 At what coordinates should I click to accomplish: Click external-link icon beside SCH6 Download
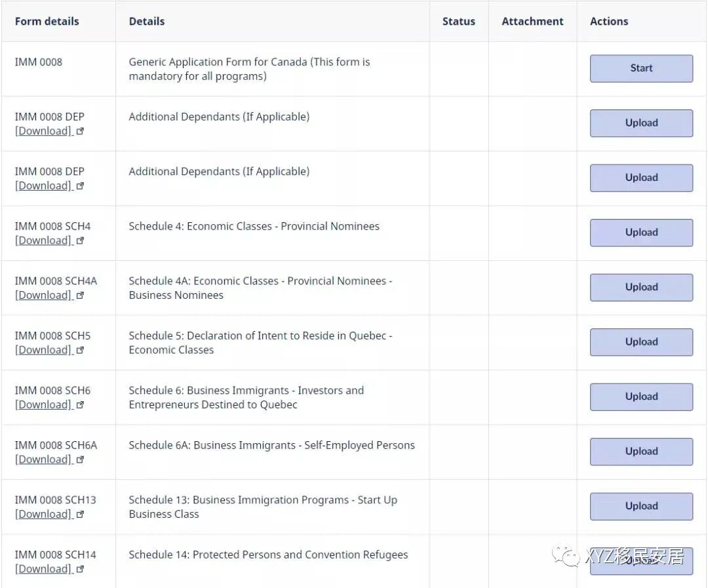point(81,405)
